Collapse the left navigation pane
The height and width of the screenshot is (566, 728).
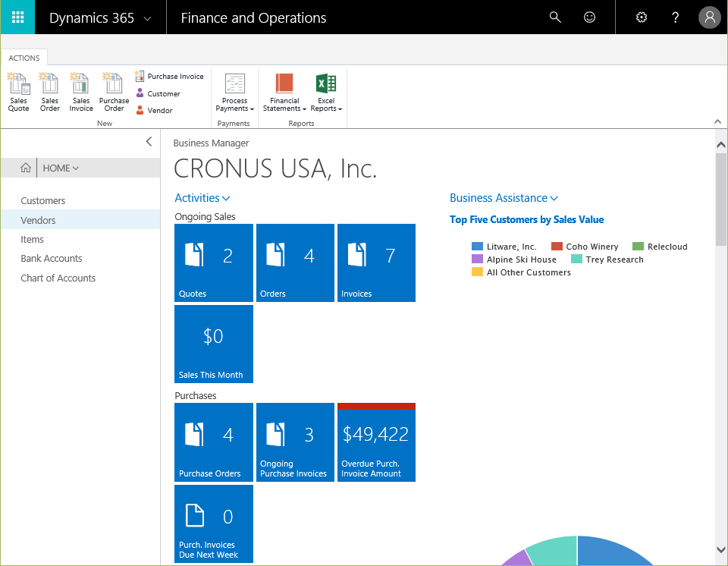(149, 141)
